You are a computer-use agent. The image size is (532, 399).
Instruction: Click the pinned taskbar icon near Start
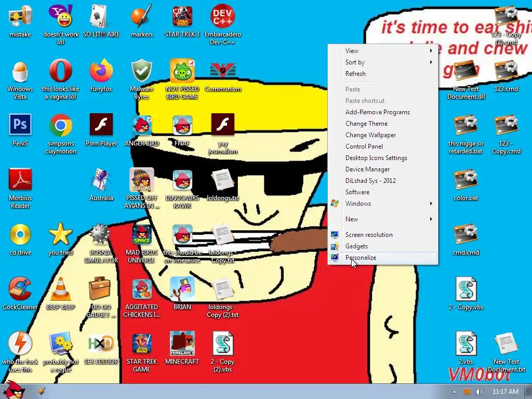click(x=41, y=391)
